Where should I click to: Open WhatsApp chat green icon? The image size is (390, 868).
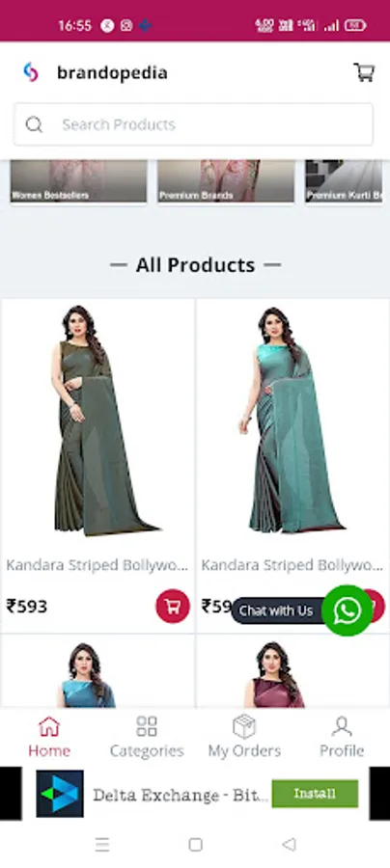pyautogui.click(x=348, y=610)
